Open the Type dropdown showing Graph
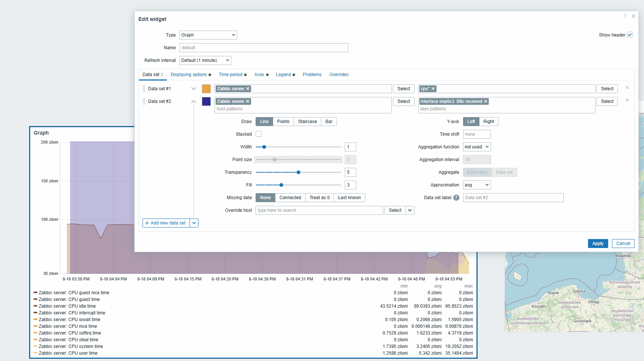Viewport: 644px width, 361px height. (208, 35)
